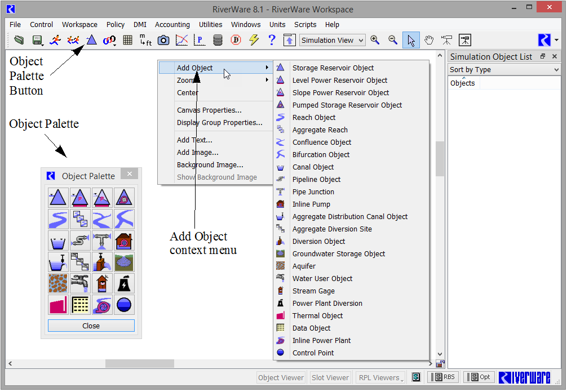
Task: Open the Accounting menu
Action: 172,25
